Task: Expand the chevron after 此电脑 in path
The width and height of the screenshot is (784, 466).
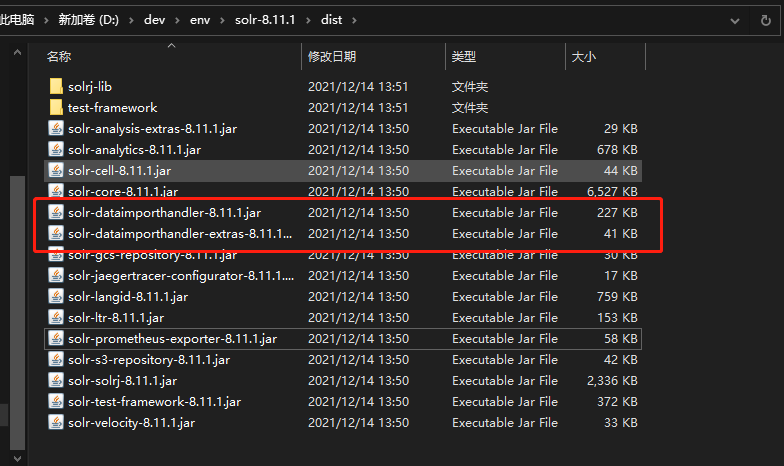Action: [46, 20]
